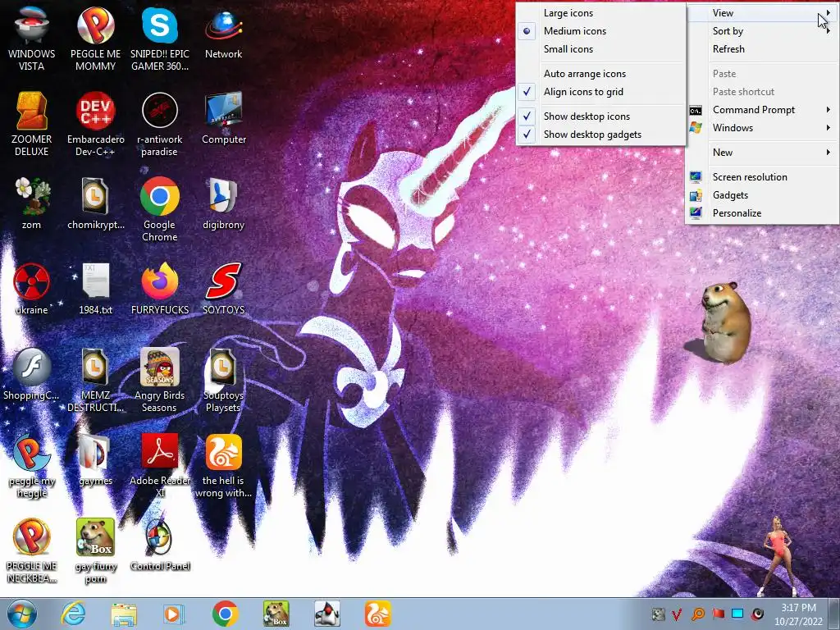Toggle Align icons to grid

[x=600, y=92]
